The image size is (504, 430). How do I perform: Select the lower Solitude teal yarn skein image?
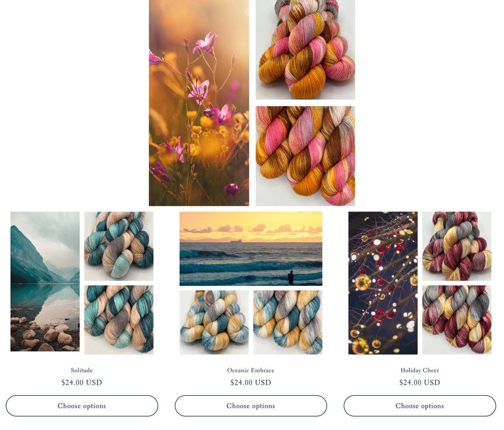118,320
